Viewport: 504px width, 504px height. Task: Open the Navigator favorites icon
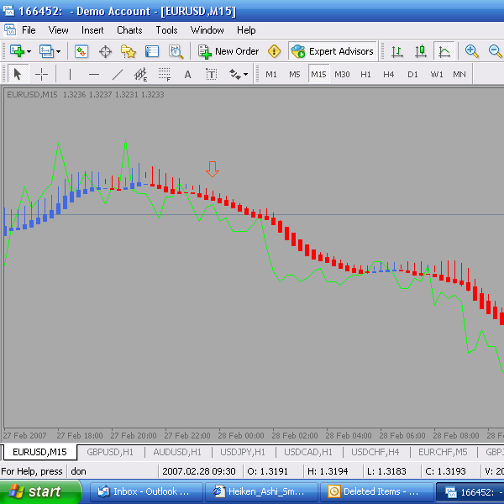pyautogui.click(x=128, y=52)
